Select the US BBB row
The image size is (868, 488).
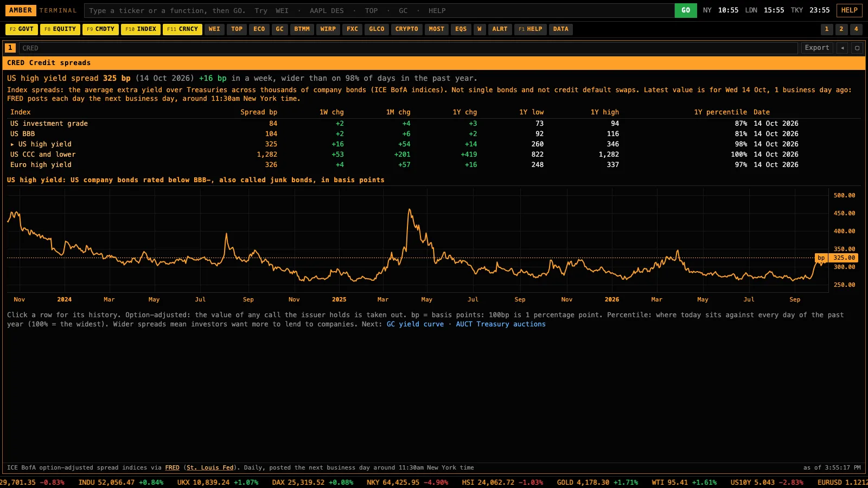(434, 134)
